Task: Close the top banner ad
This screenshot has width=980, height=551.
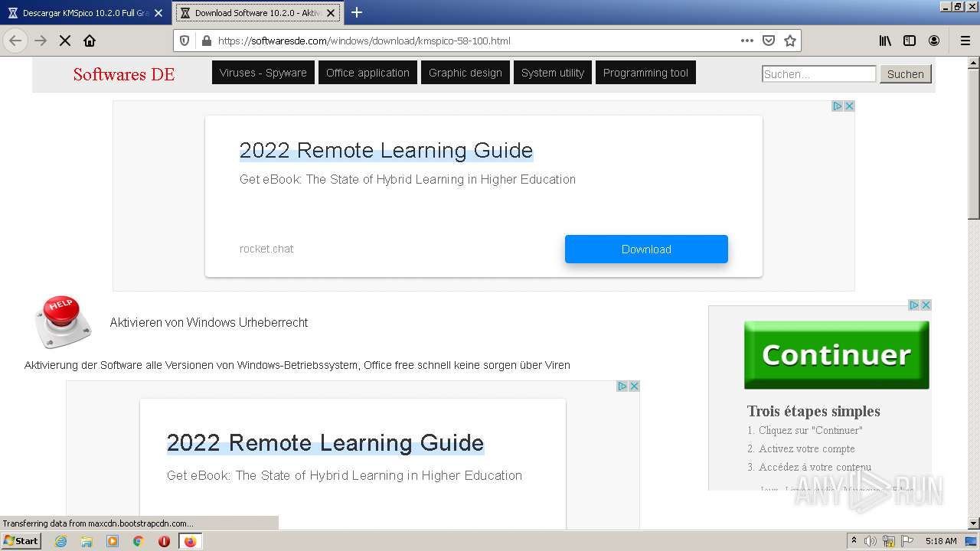Action: (849, 106)
